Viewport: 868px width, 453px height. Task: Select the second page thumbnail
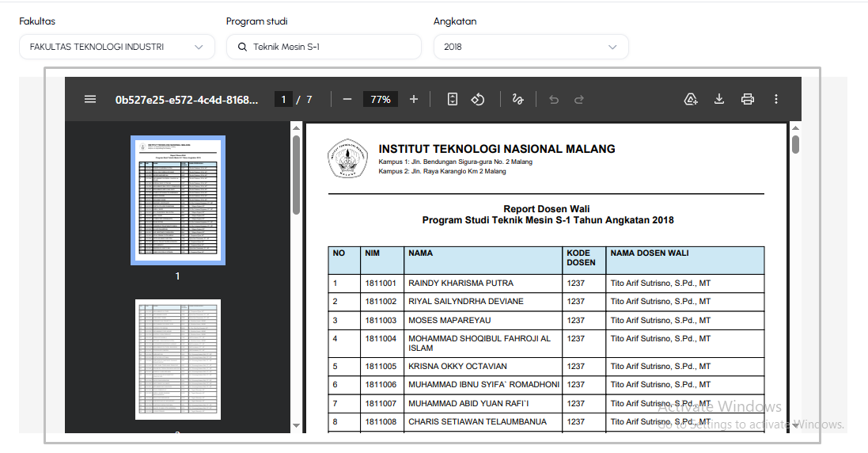[x=178, y=360]
